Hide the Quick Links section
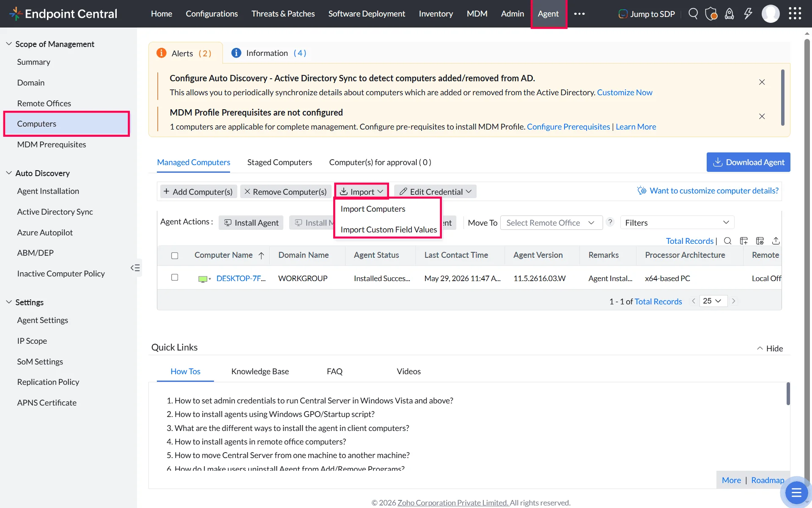This screenshot has width=812, height=508. (x=770, y=348)
